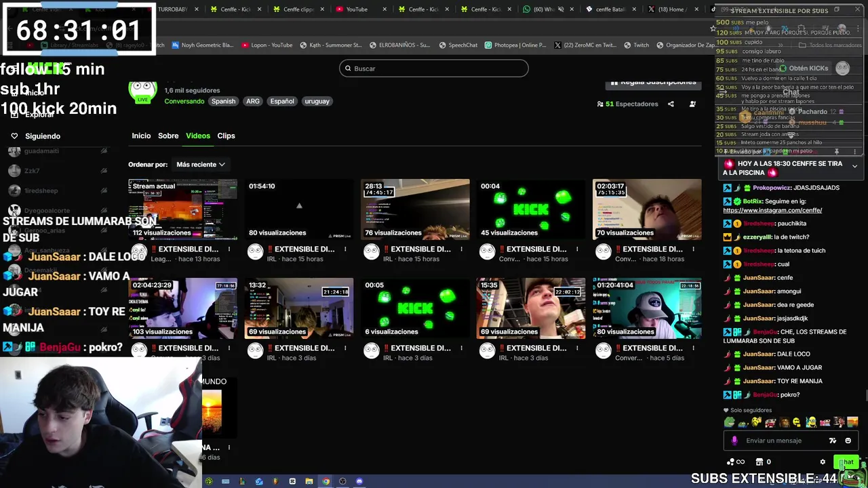Click the Siguiendo sidebar label
The image size is (868, 488).
(43, 136)
